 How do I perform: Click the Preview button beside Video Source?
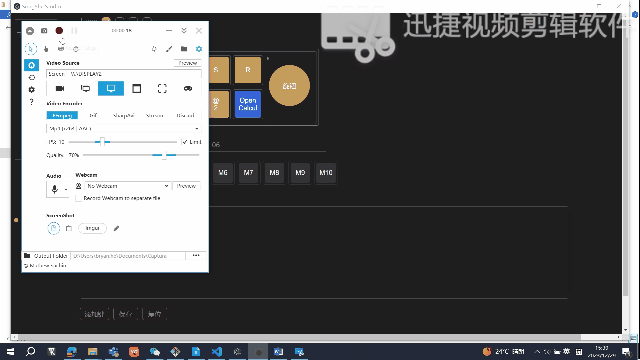click(x=188, y=63)
